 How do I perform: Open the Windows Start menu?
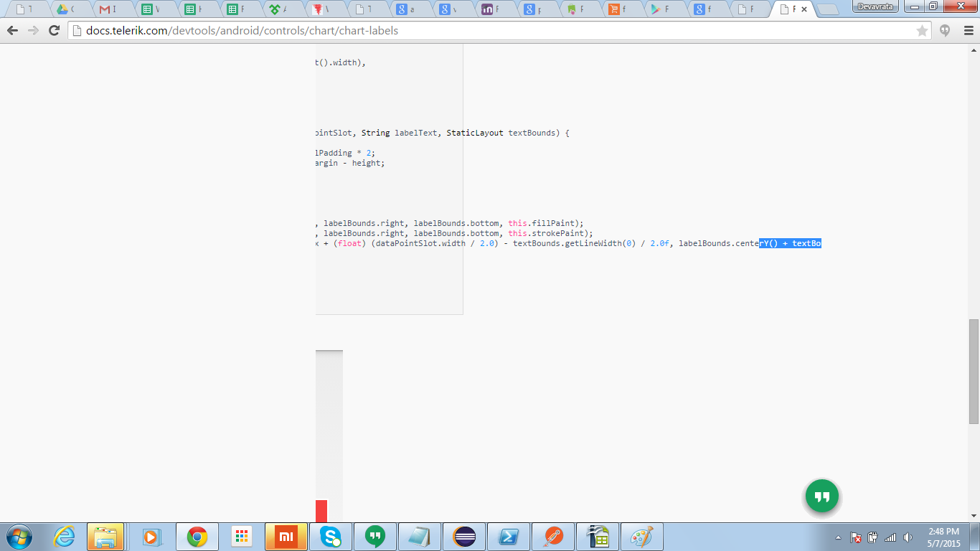(19, 537)
